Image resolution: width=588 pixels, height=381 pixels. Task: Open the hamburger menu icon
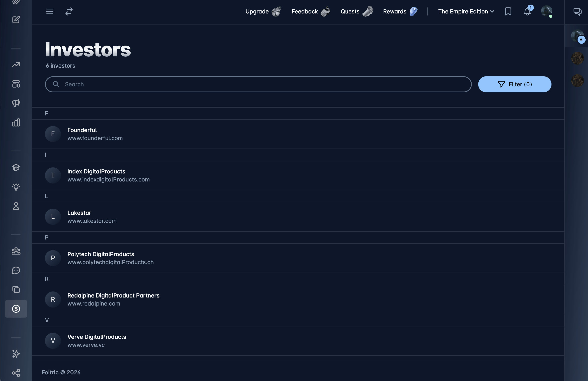point(50,11)
